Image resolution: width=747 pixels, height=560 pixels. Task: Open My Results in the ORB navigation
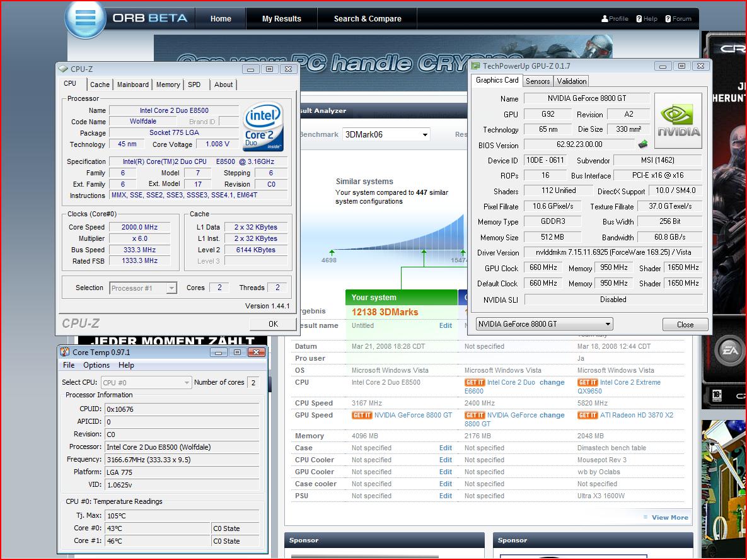[x=282, y=18]
